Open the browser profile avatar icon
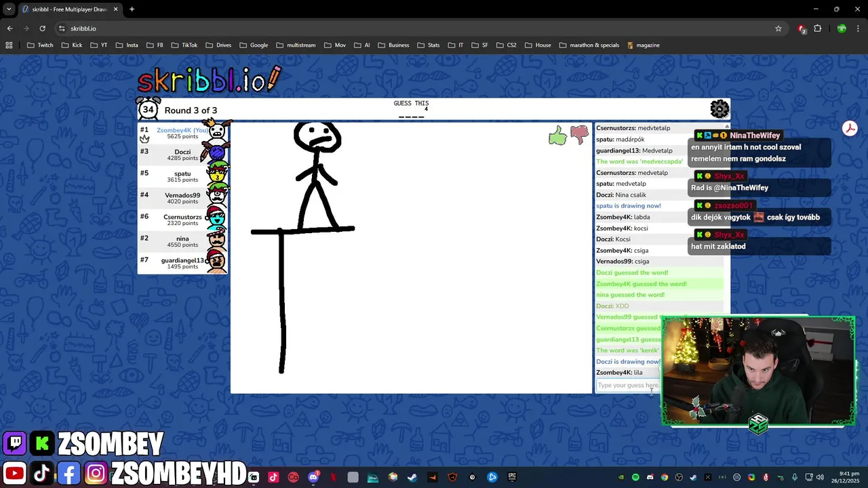This screenshot has width=868, height=488. [842, 28]
